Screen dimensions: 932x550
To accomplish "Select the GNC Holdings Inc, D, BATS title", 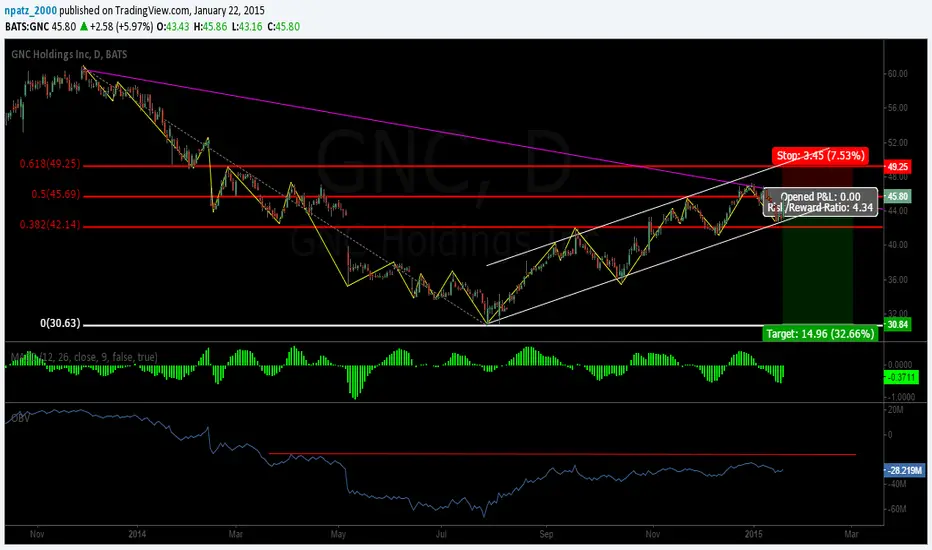I will (x=69, y=54).
